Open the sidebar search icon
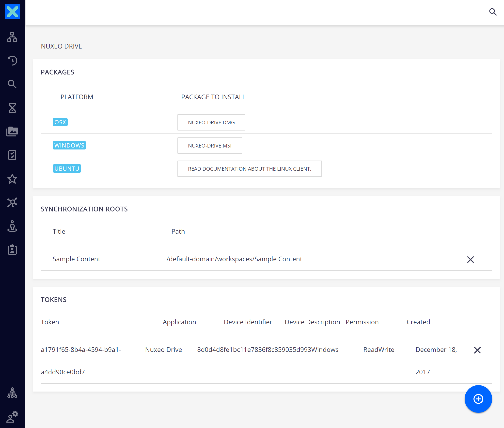The height and width of the screenshot is (428, 504). [12, 84]
